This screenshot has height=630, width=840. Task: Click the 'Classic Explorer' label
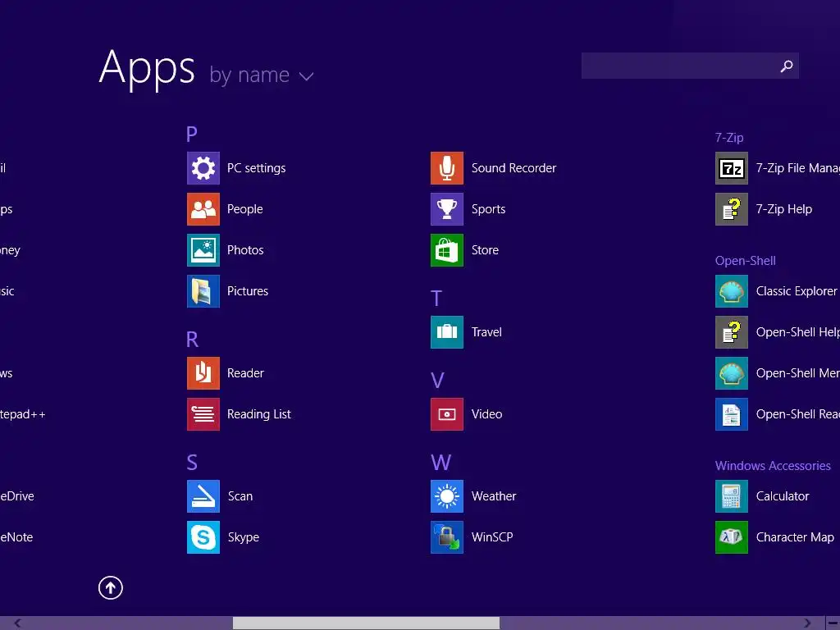[796, 291]
